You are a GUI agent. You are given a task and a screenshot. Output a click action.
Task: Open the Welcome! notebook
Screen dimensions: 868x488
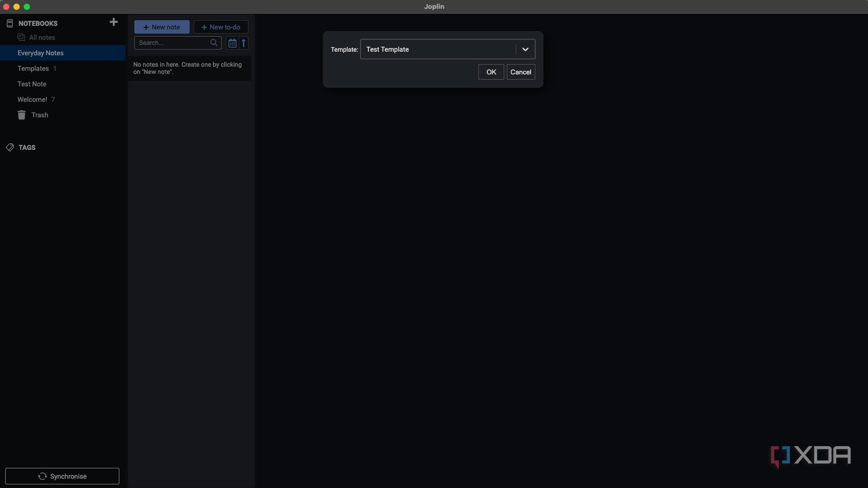pos(63,99)
